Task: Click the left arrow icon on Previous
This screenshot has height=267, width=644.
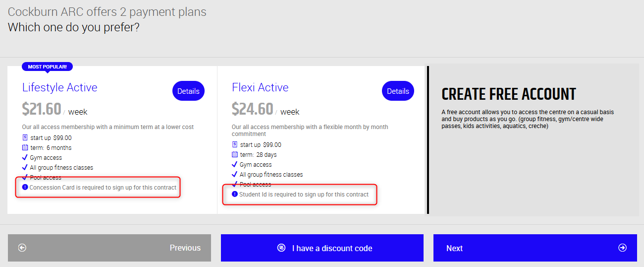Action: pyautogui.click(x=22, y=248)
